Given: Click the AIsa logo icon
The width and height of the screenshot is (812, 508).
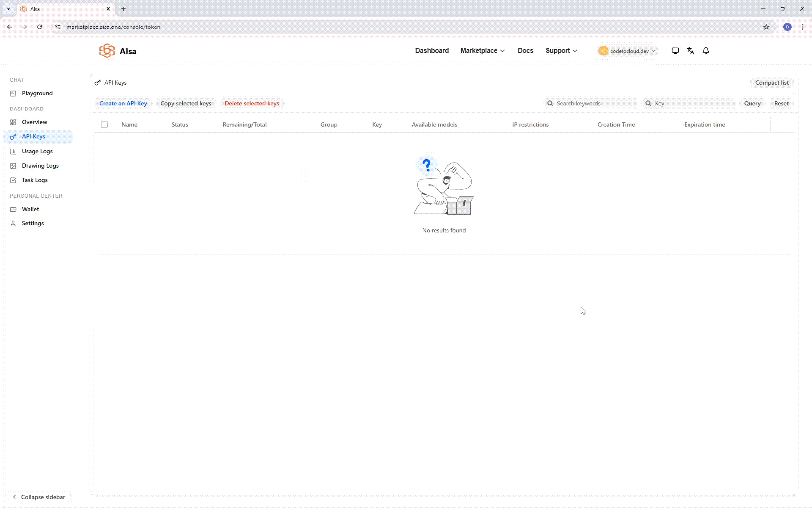Looking at the screenshot, I should pos(107,51).
